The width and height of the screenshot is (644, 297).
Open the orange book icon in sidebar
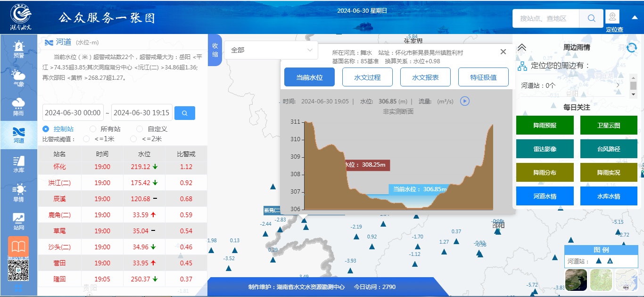click(18, 247)
